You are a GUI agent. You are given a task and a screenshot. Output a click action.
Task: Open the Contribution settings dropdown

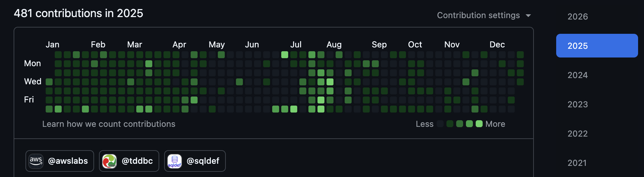click(x=478, y=15)
